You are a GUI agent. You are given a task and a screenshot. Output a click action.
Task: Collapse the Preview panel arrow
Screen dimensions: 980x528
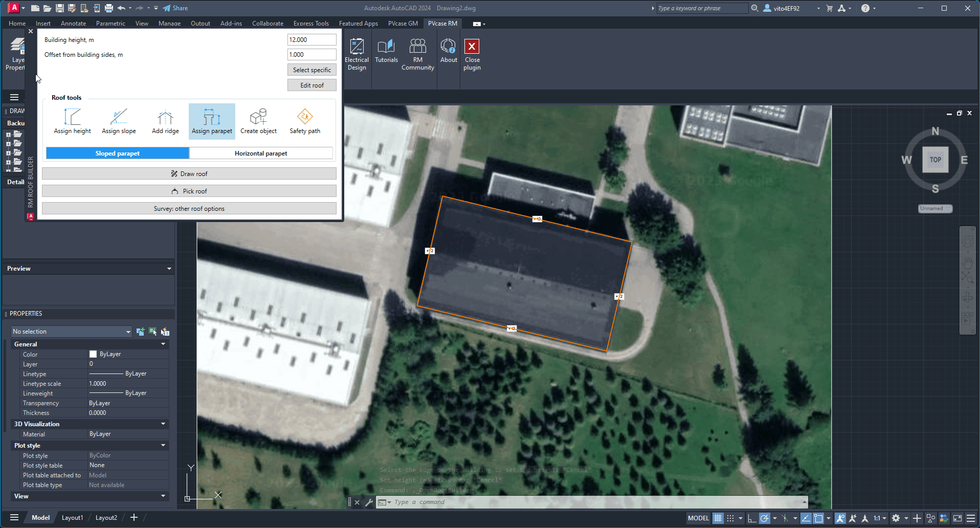point(169,269)
